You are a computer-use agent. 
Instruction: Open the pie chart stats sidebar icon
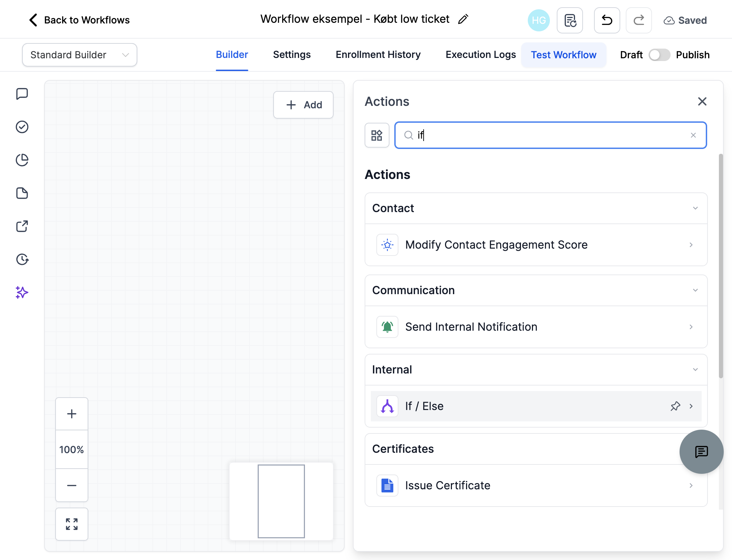click(22, 160)
